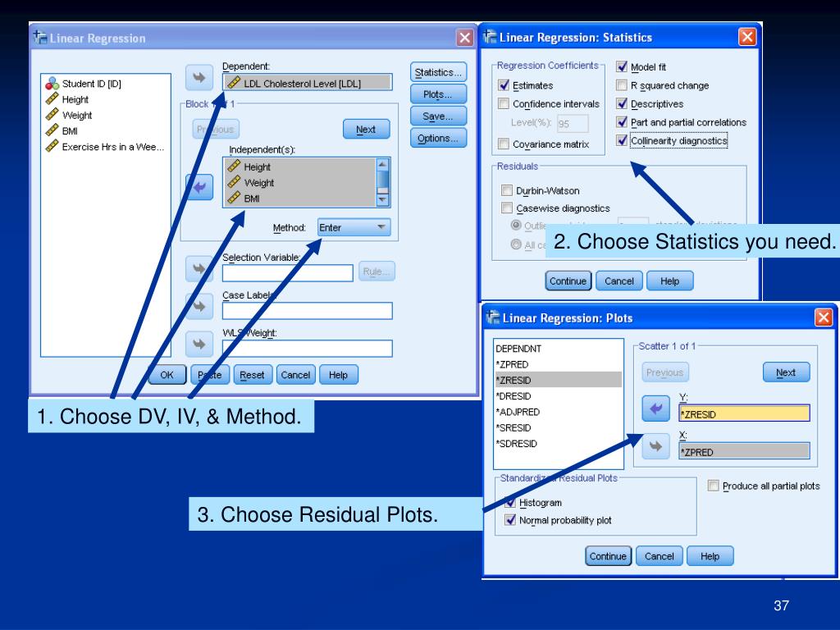
Task: Select *DRESID in Plots variable list
Action: [558, 396]
